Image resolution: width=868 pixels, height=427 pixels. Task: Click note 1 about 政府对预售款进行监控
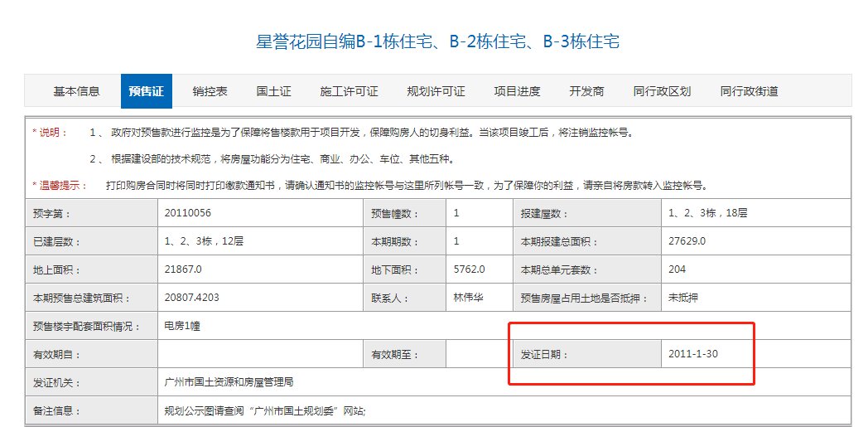coord(361,133)
